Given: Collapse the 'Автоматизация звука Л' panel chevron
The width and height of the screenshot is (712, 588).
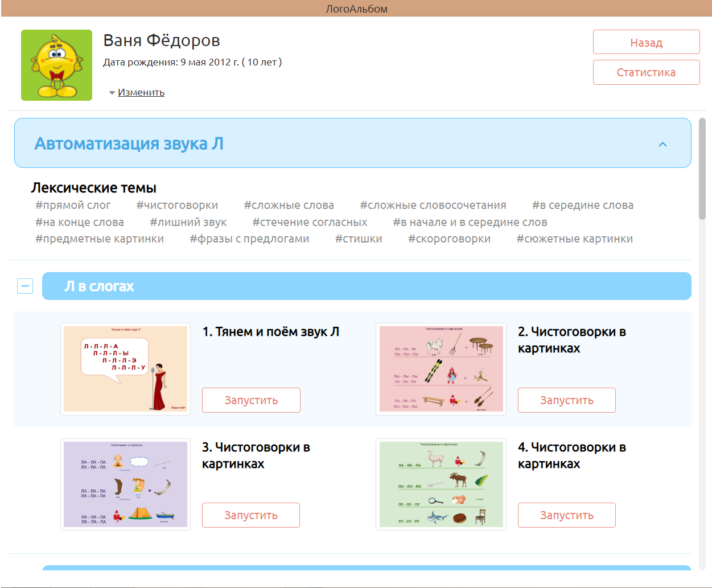Looking at the screenshot, I should click(x=662, y=144).
